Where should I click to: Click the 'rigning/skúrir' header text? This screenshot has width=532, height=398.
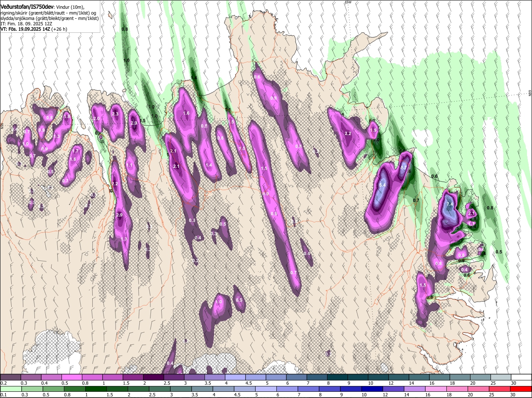pos(15,13)
